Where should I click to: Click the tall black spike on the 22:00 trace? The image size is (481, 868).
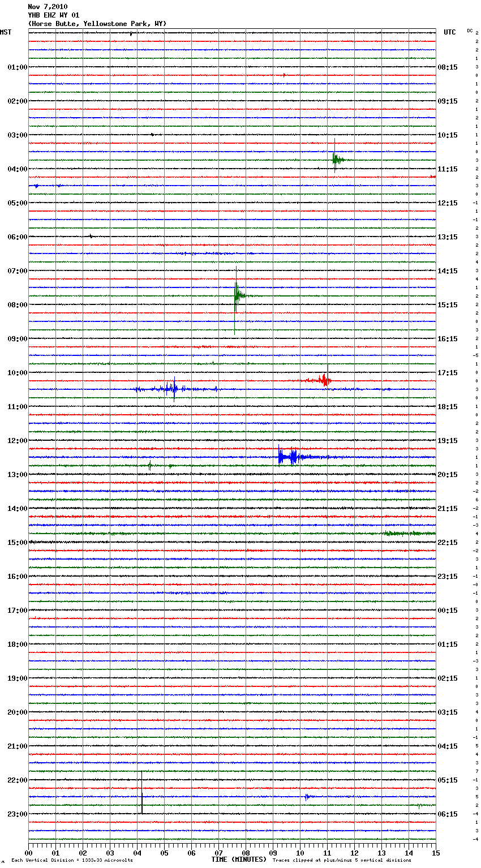click(x=141, y=792)
